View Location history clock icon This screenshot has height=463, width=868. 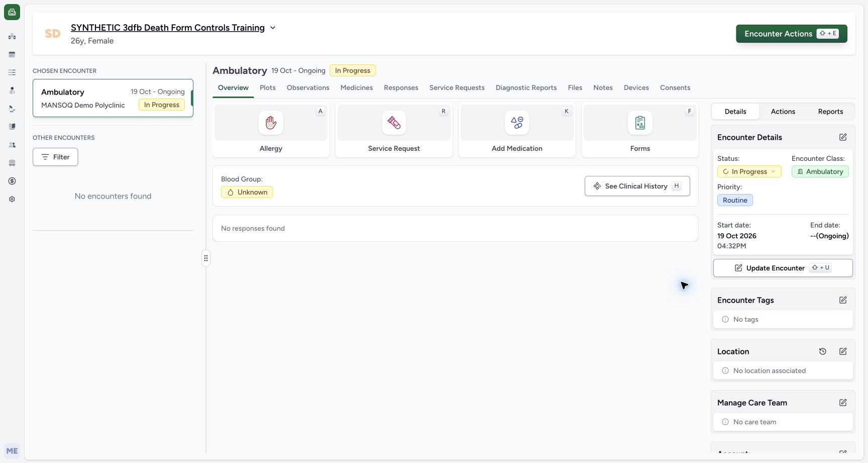pyautogui.click(x=823, y=351)
